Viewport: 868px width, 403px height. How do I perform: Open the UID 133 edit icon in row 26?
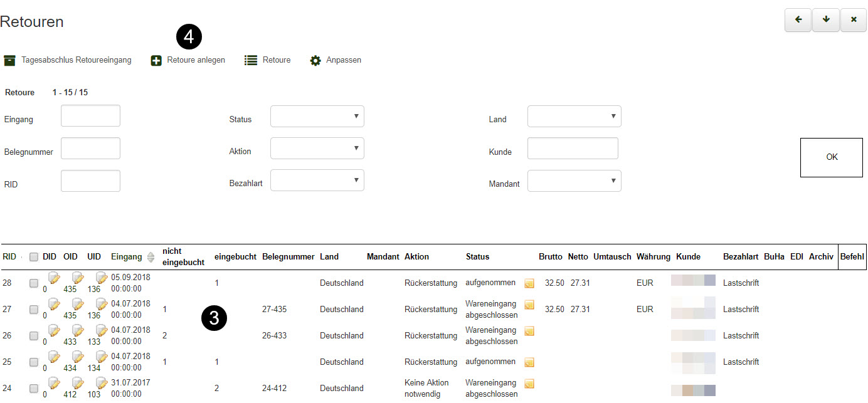(x=101, y=331)
